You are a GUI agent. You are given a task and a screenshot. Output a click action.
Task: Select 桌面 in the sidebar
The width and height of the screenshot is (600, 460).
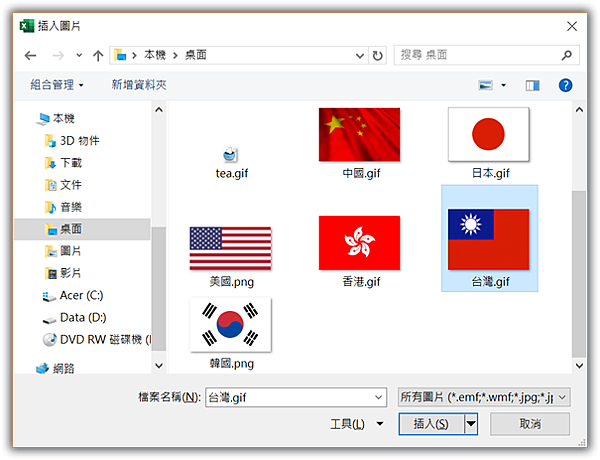coord(82,229)
